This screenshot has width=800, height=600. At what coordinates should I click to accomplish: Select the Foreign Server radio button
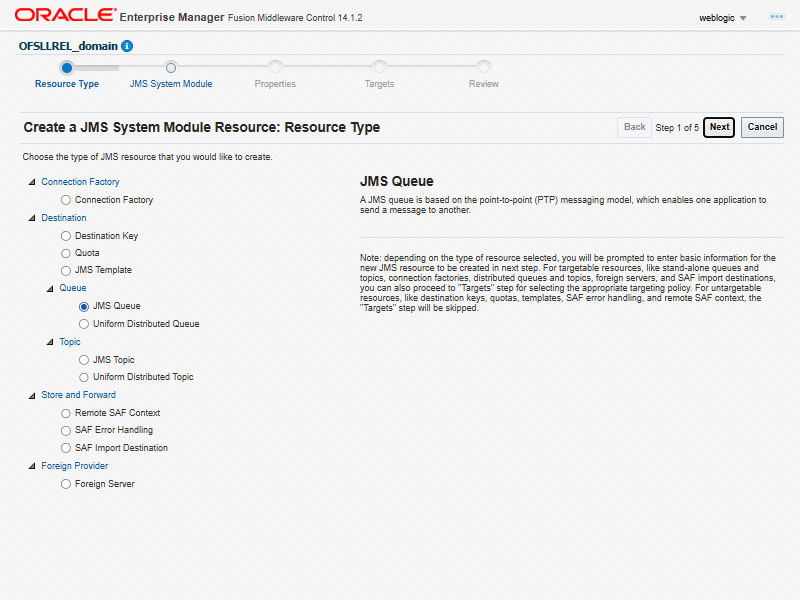(x=66, y=484)
